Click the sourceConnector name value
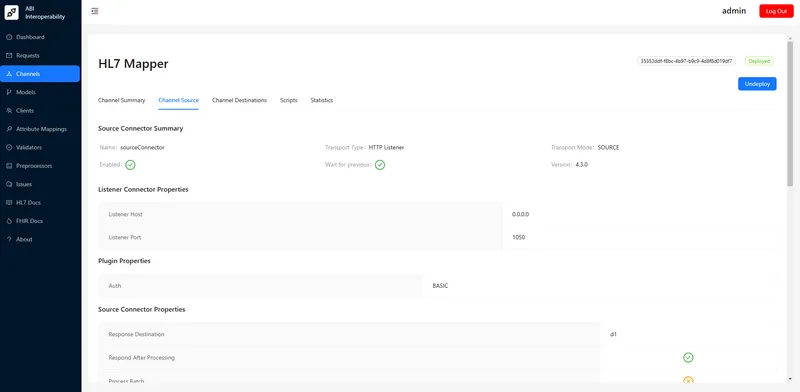This screenshot has width=800, height=392. click(142, 148)
